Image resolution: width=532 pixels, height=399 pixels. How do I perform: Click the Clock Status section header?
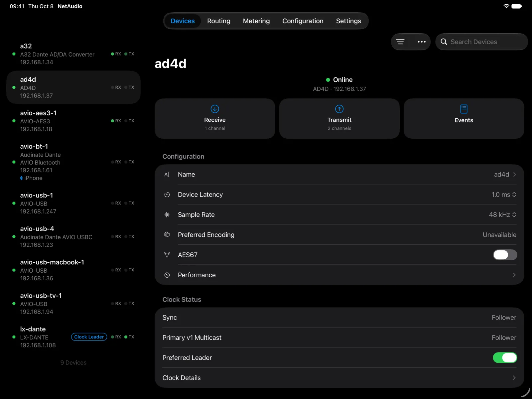[182, 300]
